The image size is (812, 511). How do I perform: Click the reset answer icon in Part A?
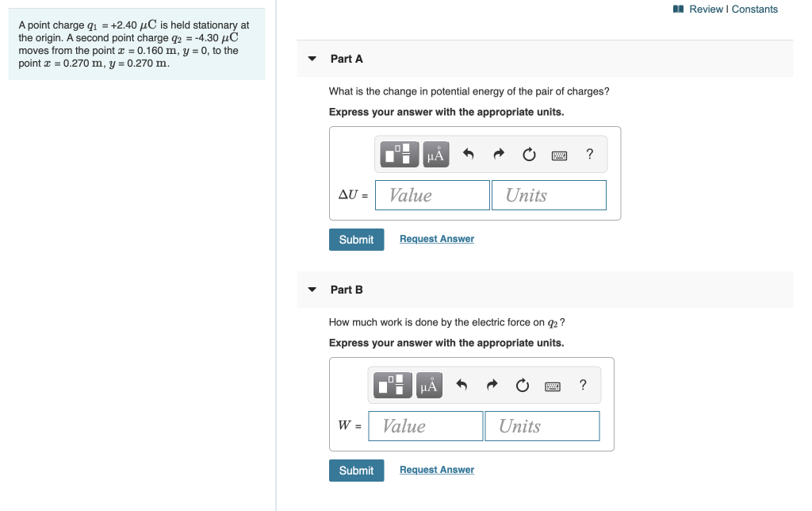click(x=529, y=154)
